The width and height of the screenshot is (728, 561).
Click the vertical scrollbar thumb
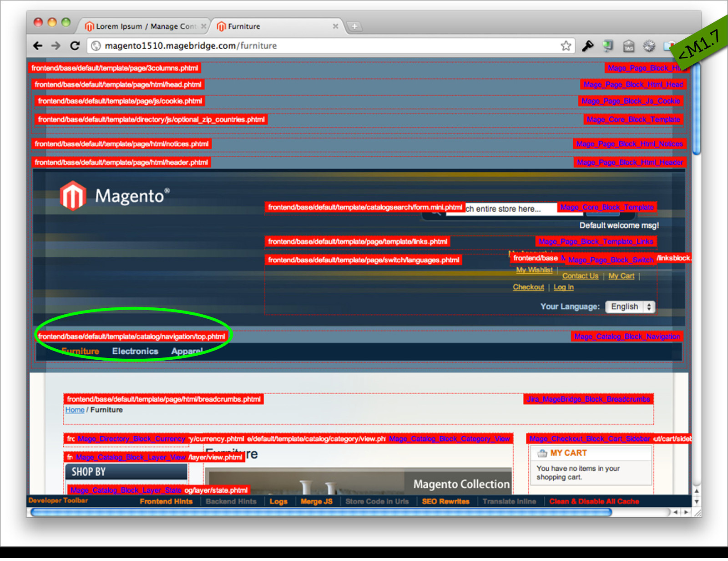[696, 109]
